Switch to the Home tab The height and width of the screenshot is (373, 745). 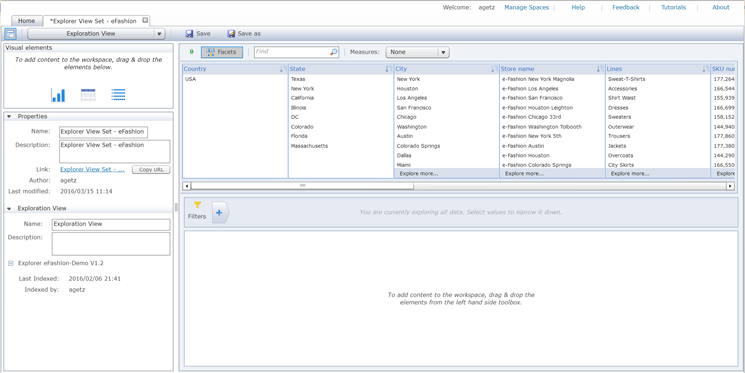point(27,21)
